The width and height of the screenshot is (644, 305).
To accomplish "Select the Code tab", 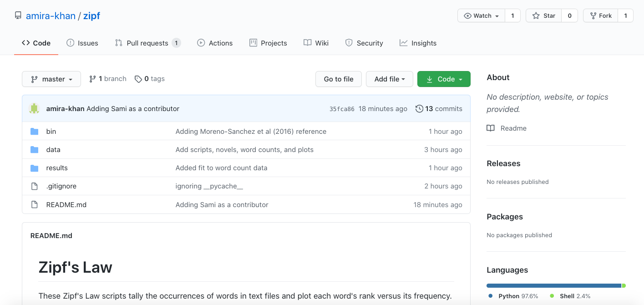I will (36, 43).
